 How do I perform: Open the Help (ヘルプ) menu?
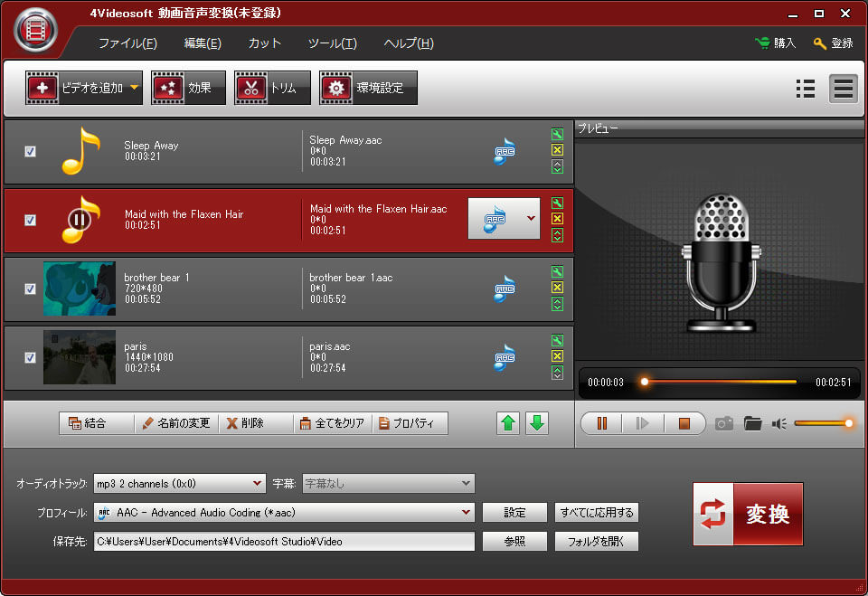[409, 43]
